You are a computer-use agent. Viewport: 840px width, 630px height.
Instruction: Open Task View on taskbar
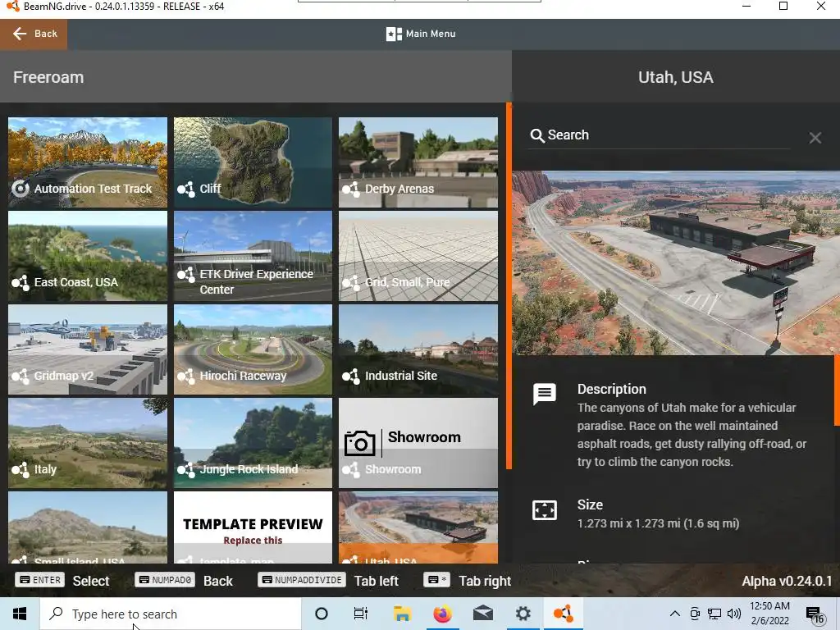pyautogui.click(x=361, y=614)
